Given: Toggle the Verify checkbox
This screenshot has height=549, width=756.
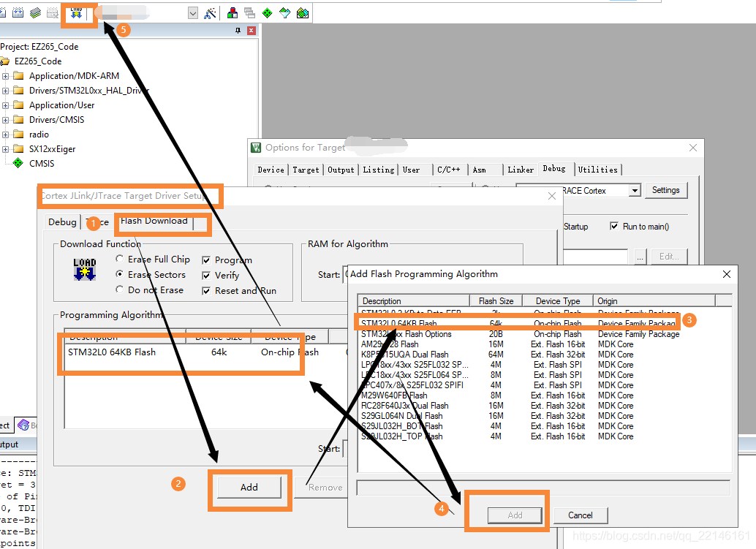Looking at the screenshot, I should pyautogui.click(x=206, y=275).
